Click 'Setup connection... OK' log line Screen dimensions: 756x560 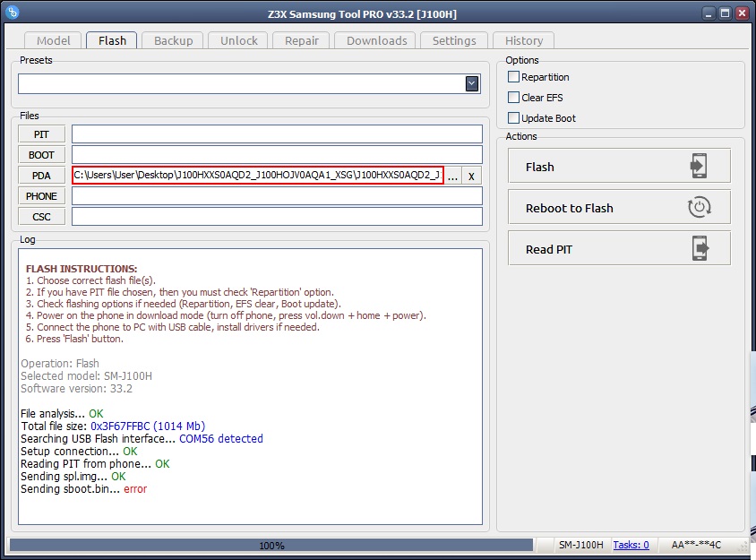click(79, 452)
